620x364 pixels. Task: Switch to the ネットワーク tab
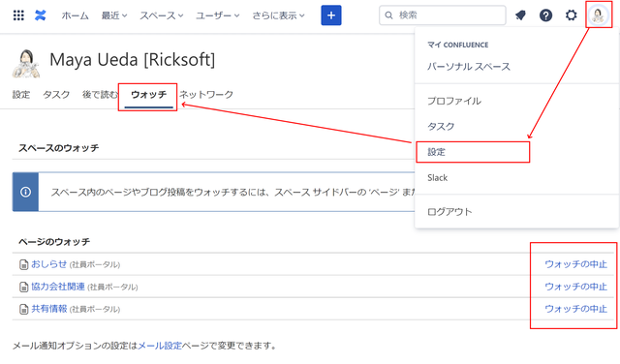tap(206, 95)
